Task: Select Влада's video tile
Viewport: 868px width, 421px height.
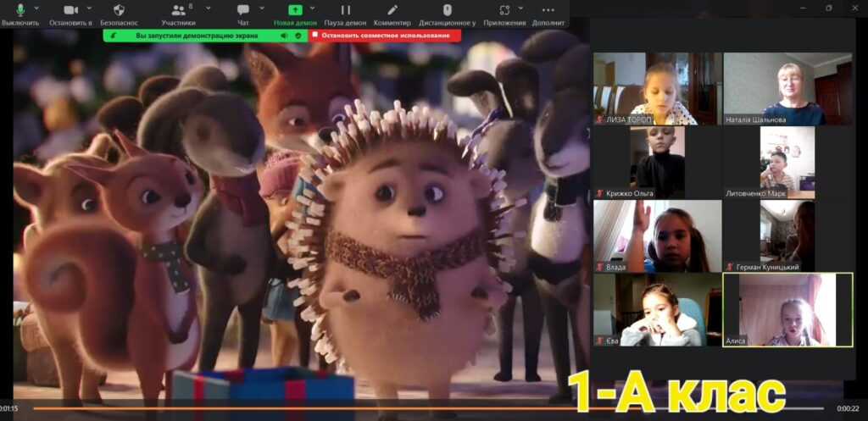Action: (x=658, y=235)
